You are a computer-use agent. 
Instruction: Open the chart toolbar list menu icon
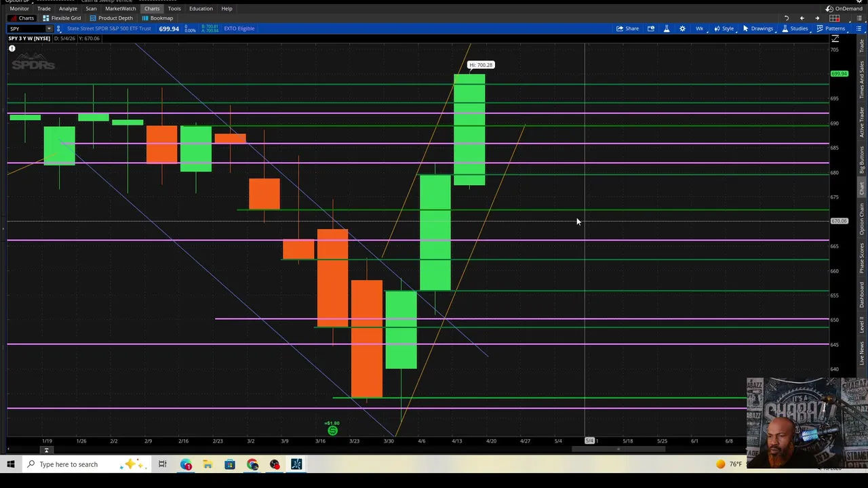click(859, 28)
